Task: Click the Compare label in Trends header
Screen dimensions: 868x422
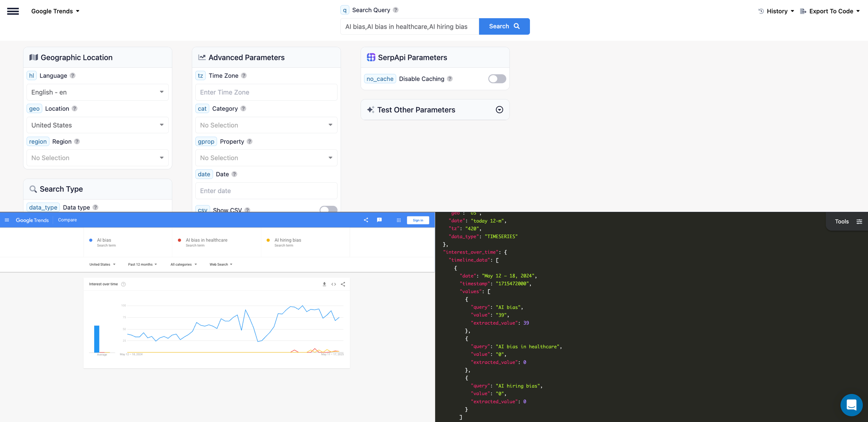Action: click(x=67, y=220)
